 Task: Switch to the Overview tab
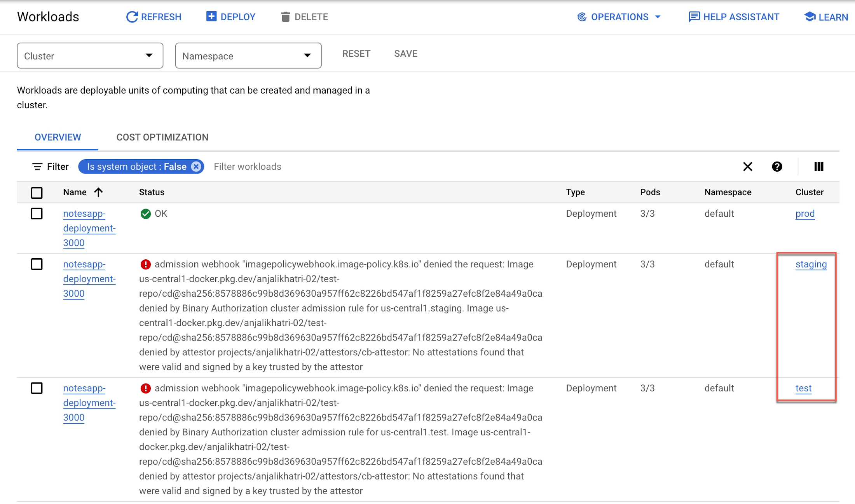58,137
